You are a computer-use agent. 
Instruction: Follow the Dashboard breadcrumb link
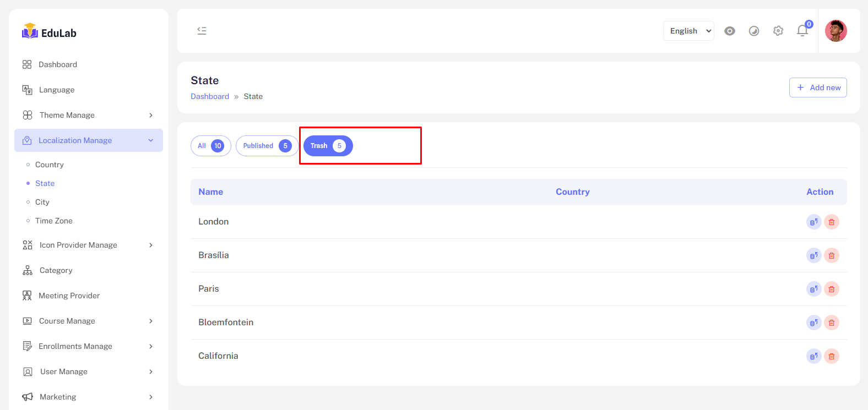[x=210, y=96]
